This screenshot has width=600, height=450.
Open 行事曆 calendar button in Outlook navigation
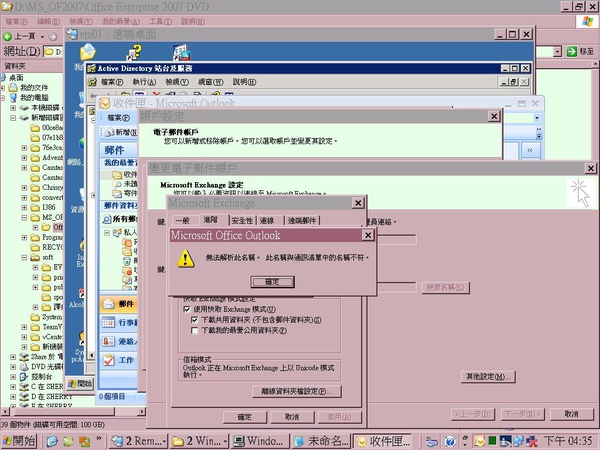[118, 323]
